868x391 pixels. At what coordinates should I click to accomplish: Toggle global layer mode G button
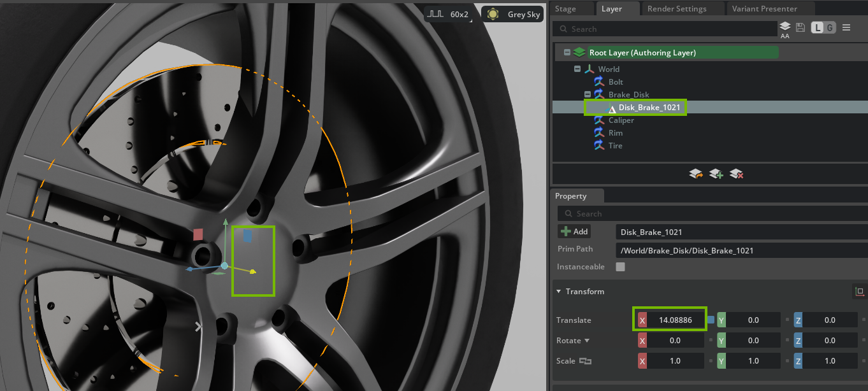point(829,27)
